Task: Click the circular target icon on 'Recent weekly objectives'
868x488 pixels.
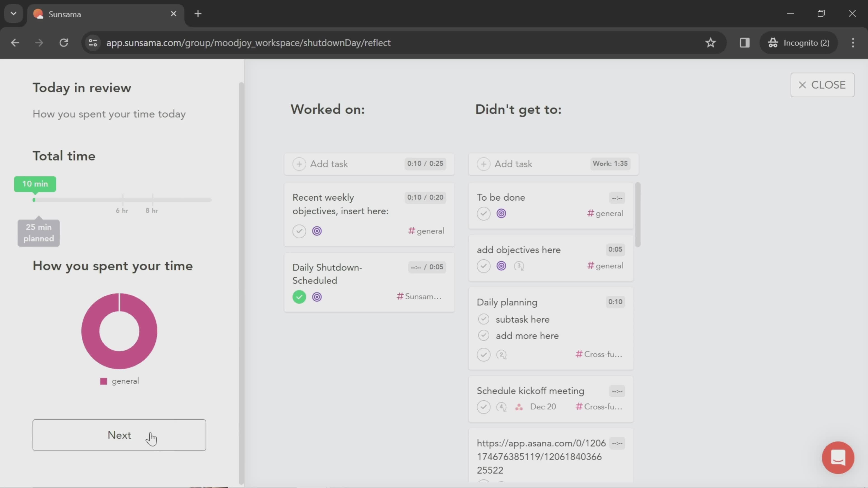Action: [x=316, y=231]
